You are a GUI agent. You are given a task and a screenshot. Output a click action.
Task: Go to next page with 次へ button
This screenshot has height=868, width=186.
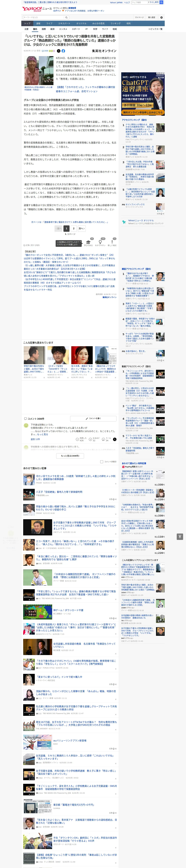[x=81, y=228]
